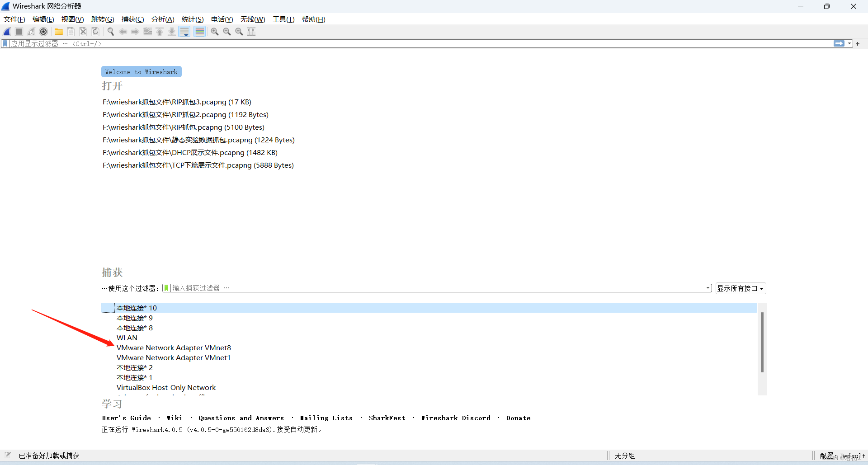
Task: Start capturing packets with shark fin icon
Action: point(7,32)
